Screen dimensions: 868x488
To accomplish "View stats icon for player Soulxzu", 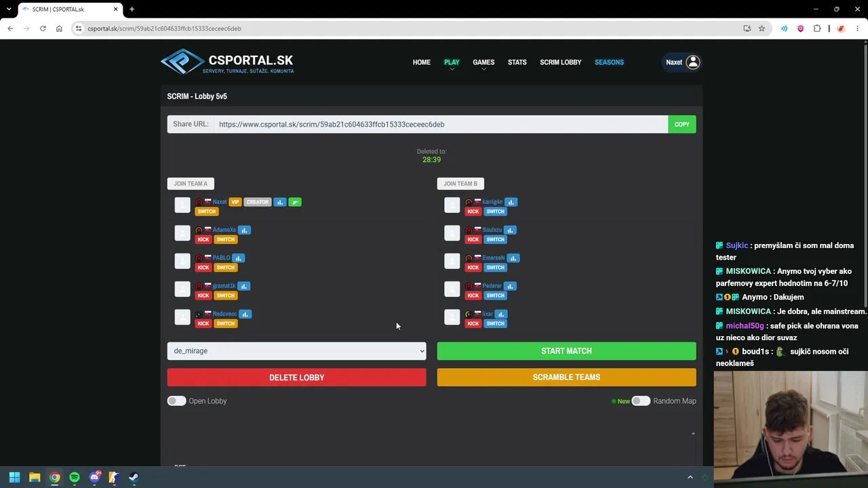I will 510,230.
